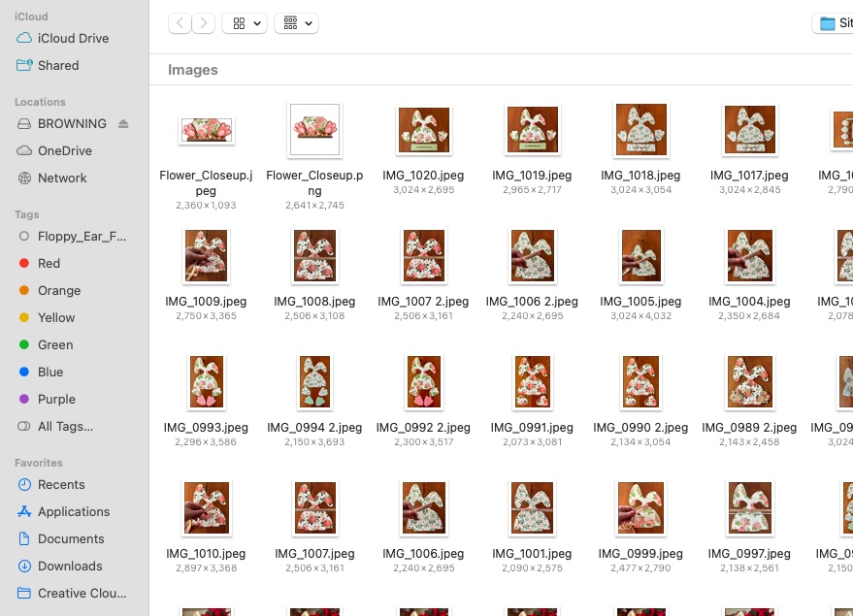Open the Flower_Closeup.png thumbnail

(314, 130)
